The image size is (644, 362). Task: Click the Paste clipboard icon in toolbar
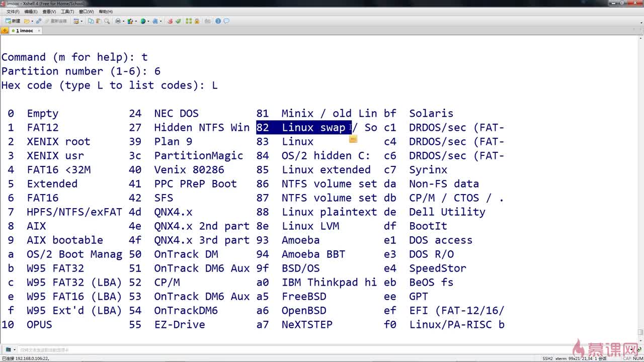99,21
